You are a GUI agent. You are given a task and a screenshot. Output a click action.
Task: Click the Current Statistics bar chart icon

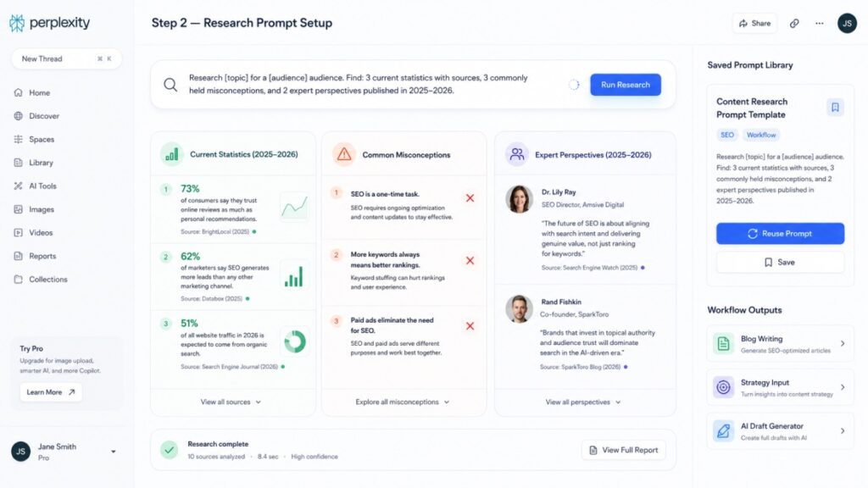[172, 154]
